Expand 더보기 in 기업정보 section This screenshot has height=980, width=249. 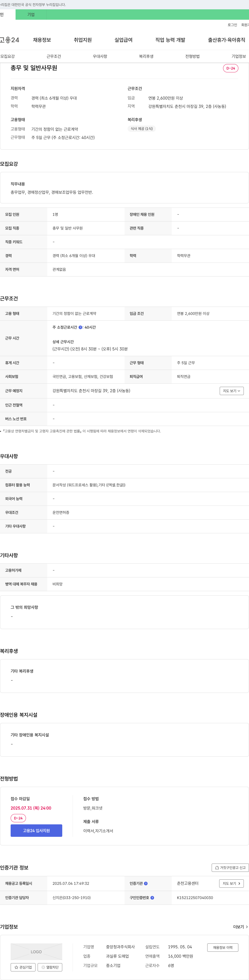point(241,927)
